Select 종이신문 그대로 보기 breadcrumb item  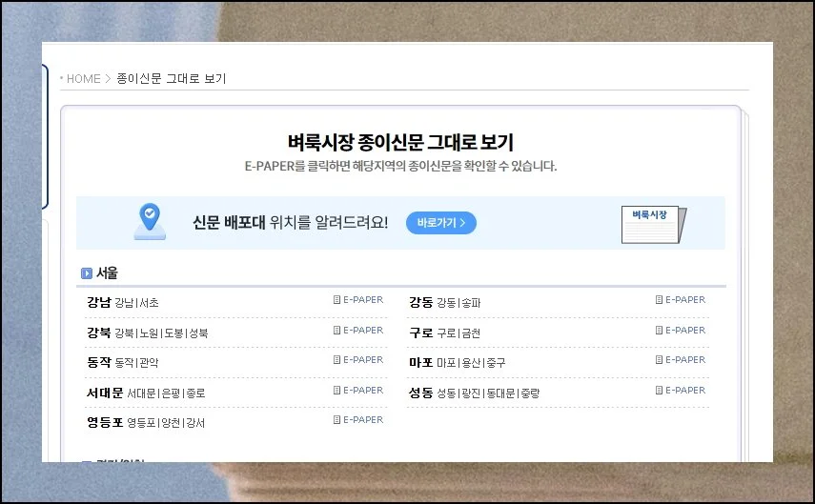(172, 79)
